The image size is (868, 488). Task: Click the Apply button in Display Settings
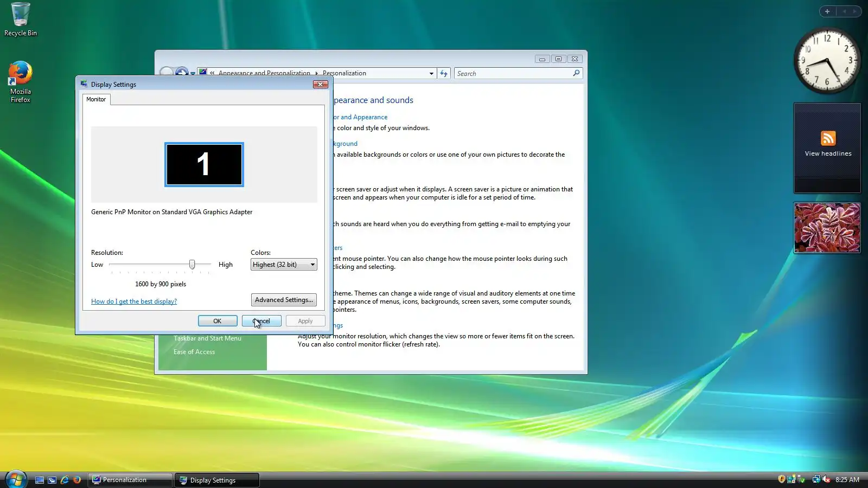[305, 321]
